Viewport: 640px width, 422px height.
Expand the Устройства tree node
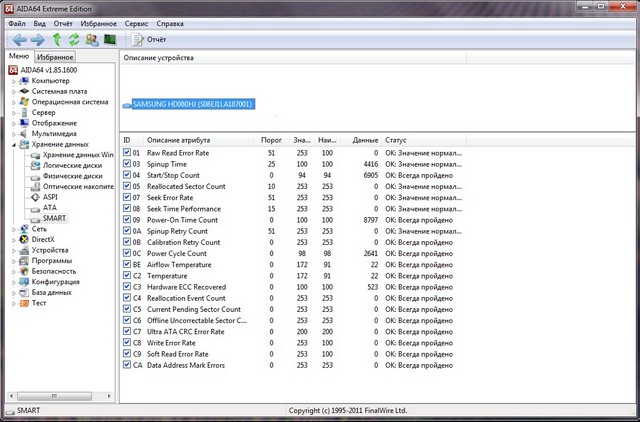(13, 251)
